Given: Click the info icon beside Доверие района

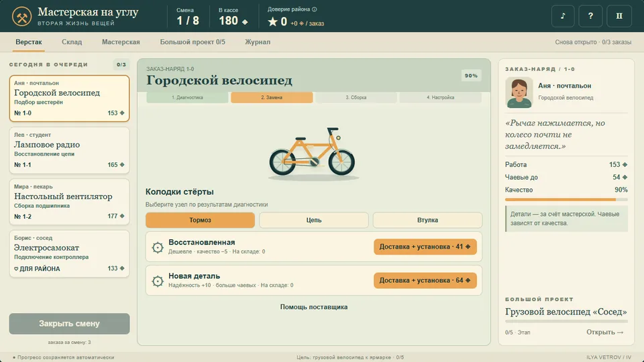Looking at the screenshot, I should 314,9.
